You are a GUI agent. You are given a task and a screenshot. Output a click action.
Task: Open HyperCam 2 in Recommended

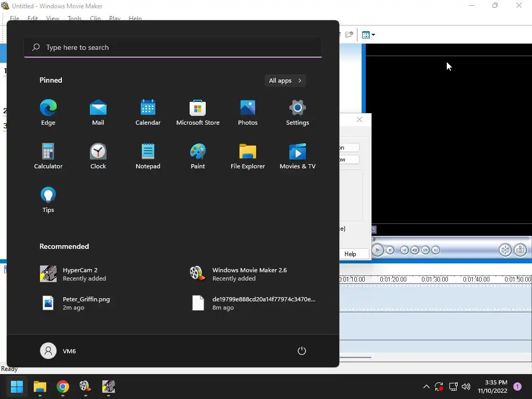pyautogui.click(x=73, y=274)
